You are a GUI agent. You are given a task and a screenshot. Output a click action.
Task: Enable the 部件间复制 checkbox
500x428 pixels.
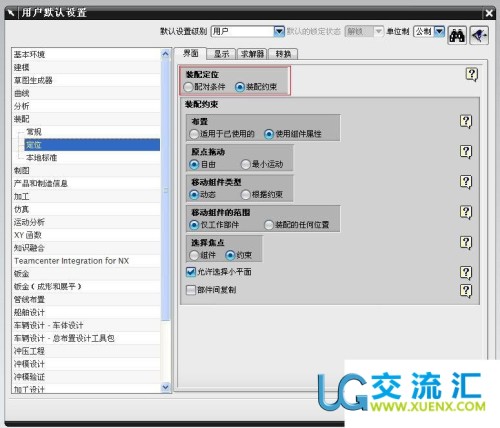(x=191, y=290)
